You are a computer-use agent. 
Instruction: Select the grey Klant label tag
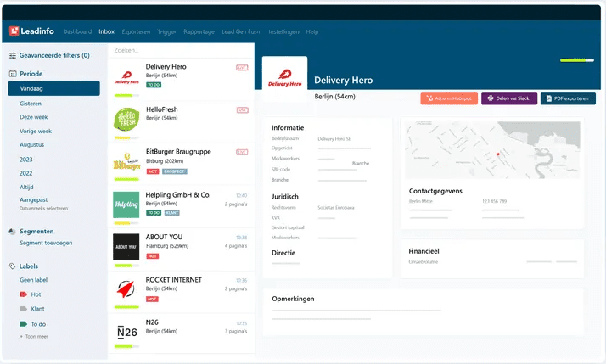click(24, 309)
